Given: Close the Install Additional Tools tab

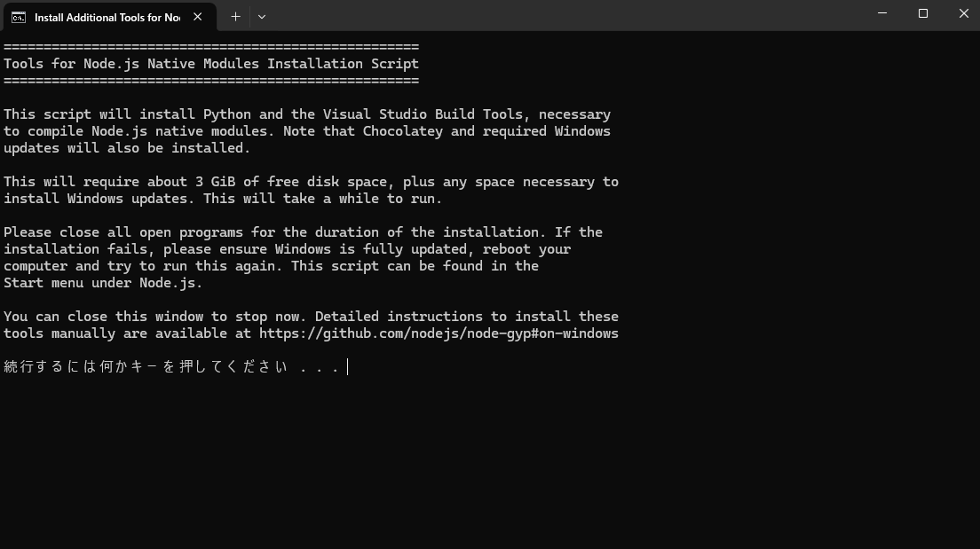Looking at the screenshot, I should tap(197, 16).
